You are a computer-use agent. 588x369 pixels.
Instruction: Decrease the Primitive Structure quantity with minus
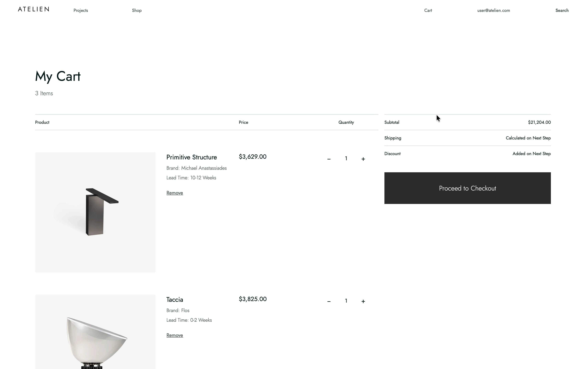[x=329, y=159]
